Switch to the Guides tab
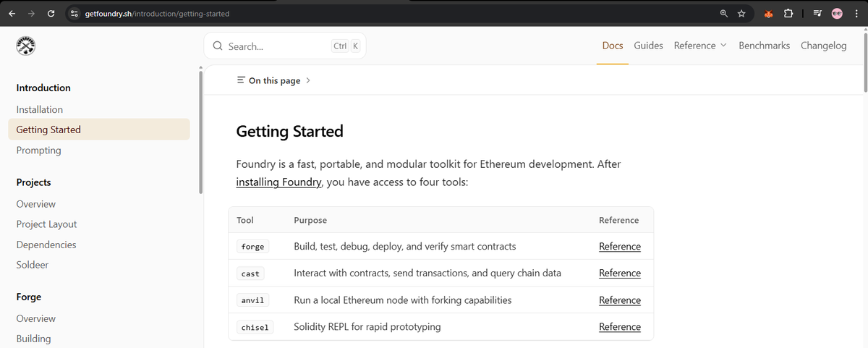 (648, 46)
